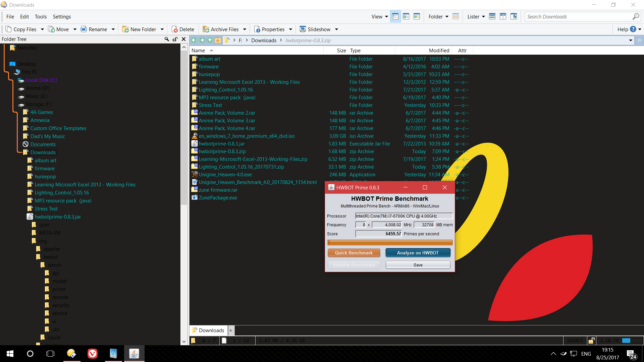This screenshot has height=362, width=644.
Task: Click the F: drive breadcrumb
Action: click(x=240, y=40)
